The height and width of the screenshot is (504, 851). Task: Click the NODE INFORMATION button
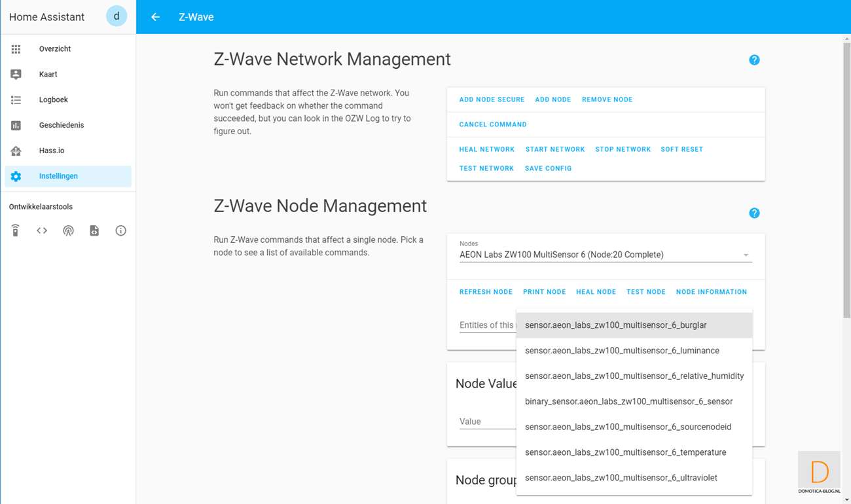712,292
